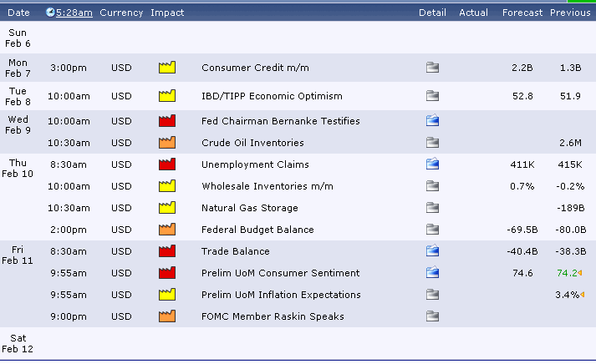Viewport: 596px width, 364px height.
Task: Open detail folder for Crude Oil Inventories
Action: 432,143
